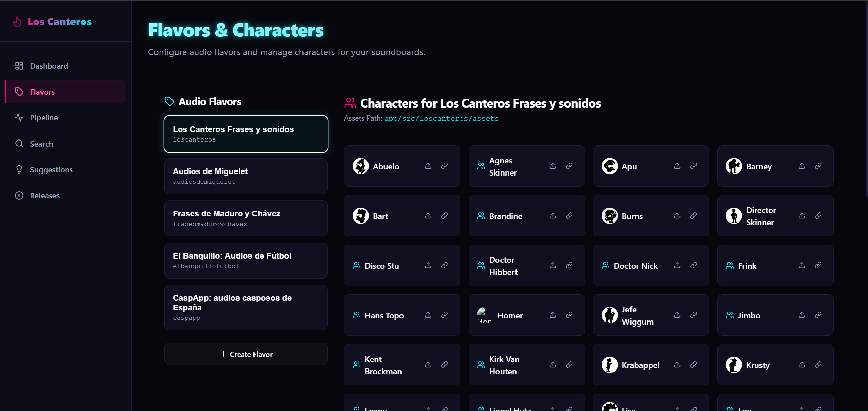Upload an image for Doctor Nick
This screenshot has width=868, height=411.
click(677, 265)
